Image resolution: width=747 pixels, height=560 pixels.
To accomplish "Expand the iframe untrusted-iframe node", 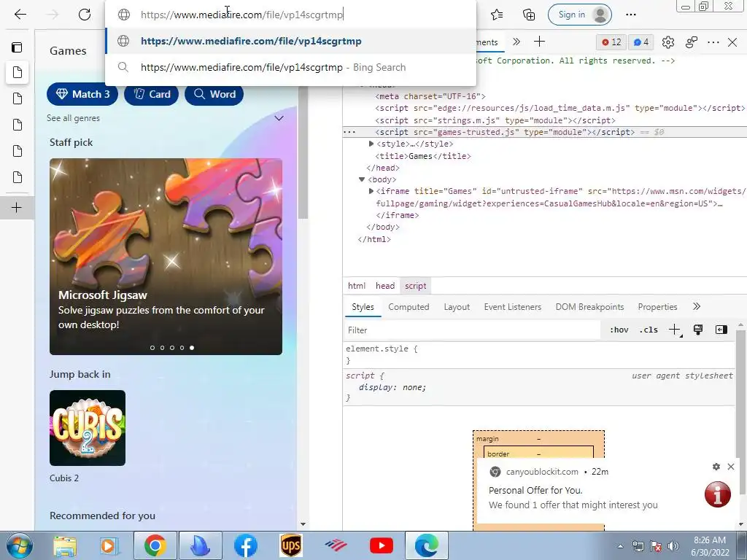I will click(371, 192).
